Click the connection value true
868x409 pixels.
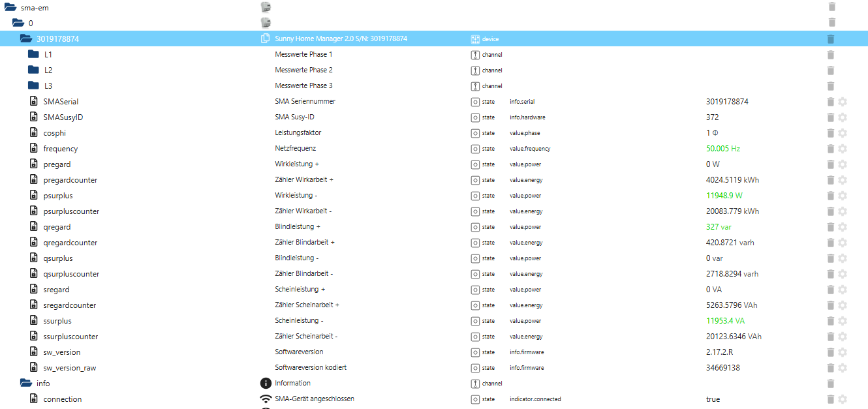tap(713, 399)
